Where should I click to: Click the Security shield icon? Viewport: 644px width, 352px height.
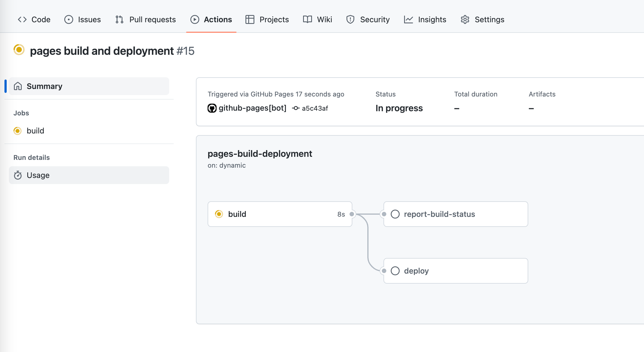[350, 19]
